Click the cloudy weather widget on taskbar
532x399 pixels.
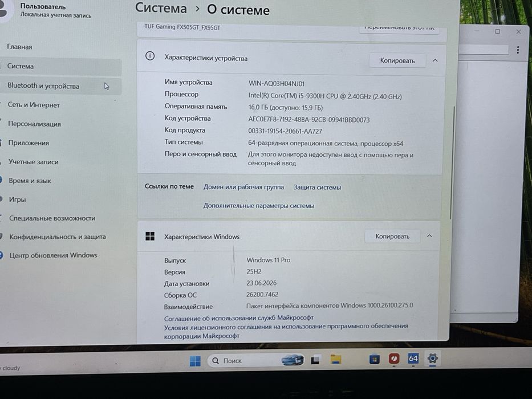(x=11, y=368)
